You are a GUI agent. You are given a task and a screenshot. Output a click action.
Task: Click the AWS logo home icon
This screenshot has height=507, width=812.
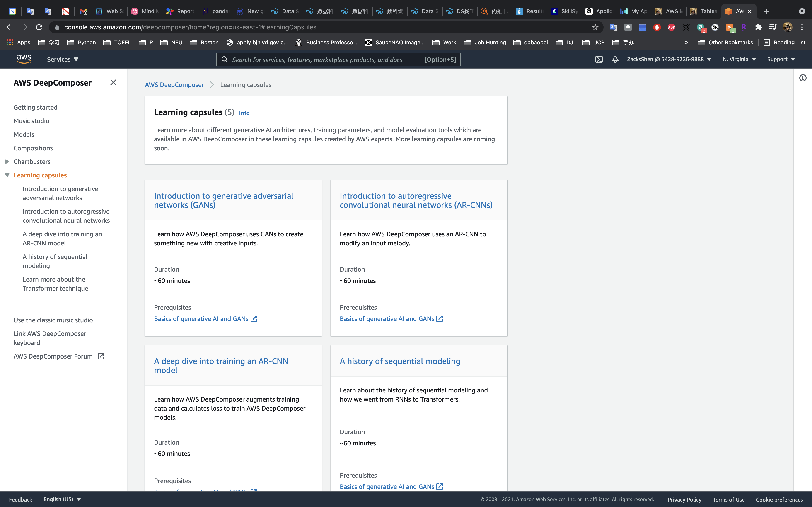[x=24, y=59]
